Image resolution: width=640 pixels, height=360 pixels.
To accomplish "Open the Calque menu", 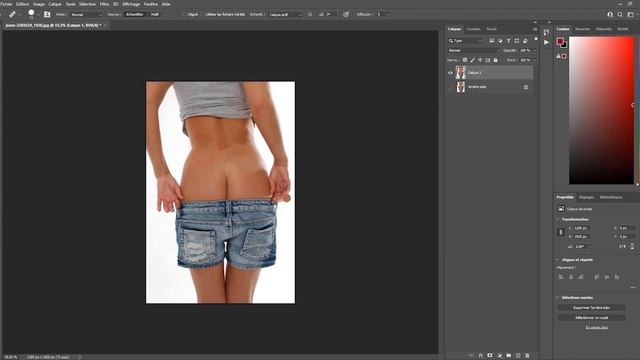I will click(55, 4).
